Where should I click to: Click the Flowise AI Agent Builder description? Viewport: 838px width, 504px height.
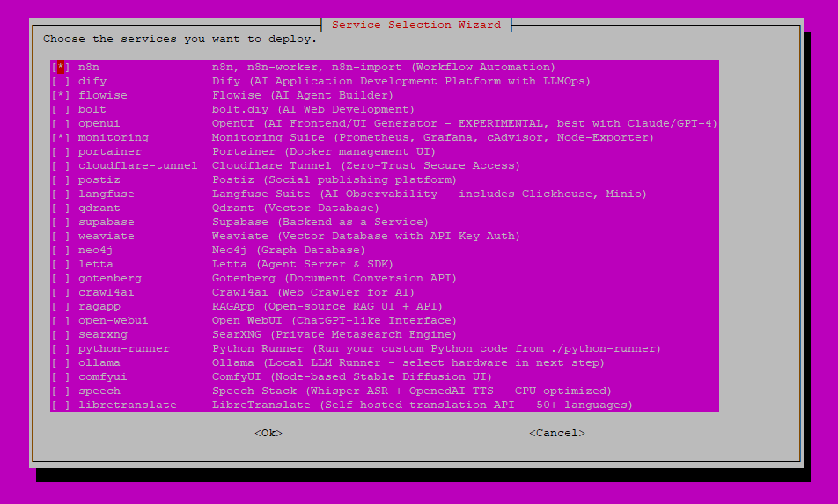coord(303,96)
